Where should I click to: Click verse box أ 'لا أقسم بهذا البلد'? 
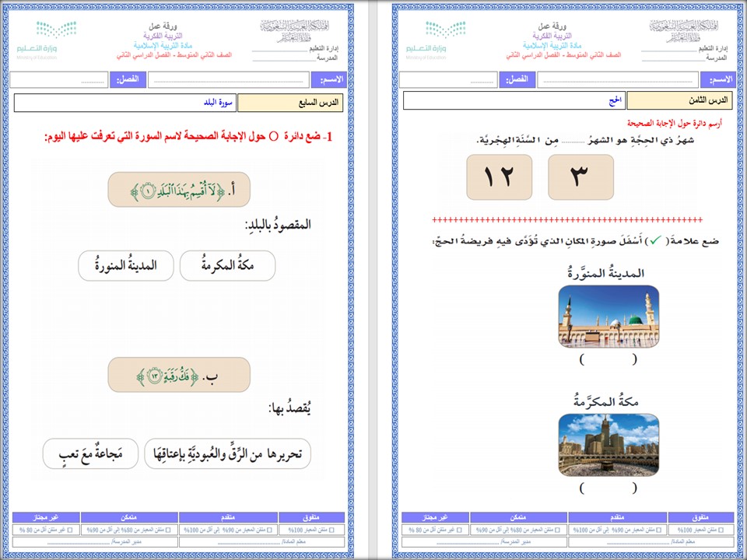(x=179, y=190)
